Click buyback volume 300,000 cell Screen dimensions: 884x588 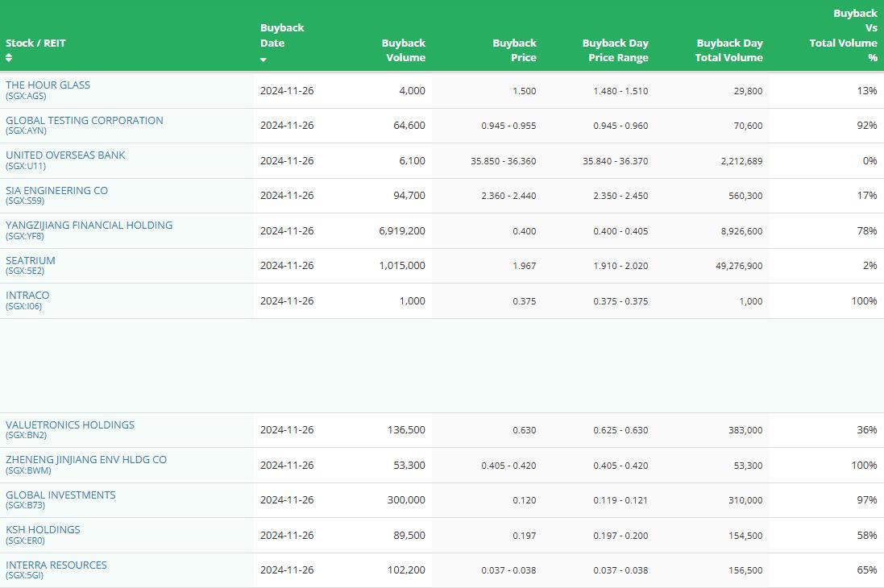pos(406,499)
